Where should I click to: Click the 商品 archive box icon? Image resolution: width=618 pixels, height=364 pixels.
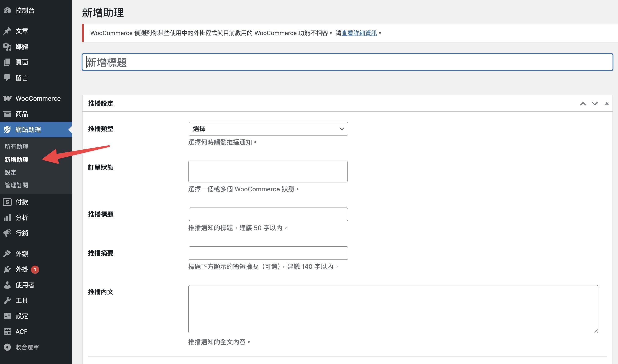pos(7,114)
